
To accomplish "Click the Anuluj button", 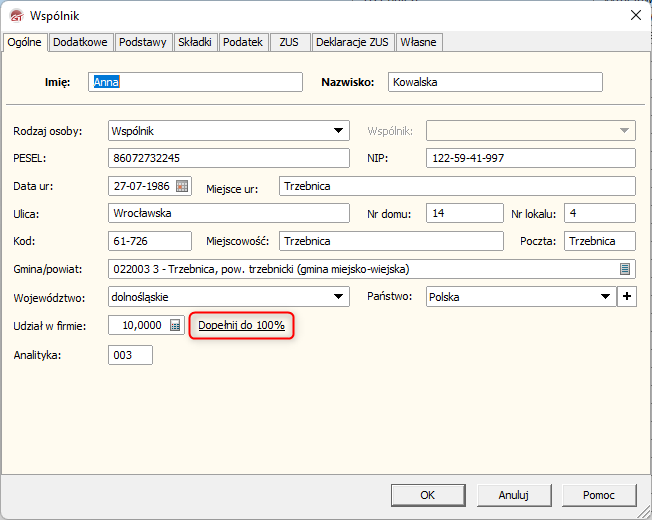I will (514, 495).
